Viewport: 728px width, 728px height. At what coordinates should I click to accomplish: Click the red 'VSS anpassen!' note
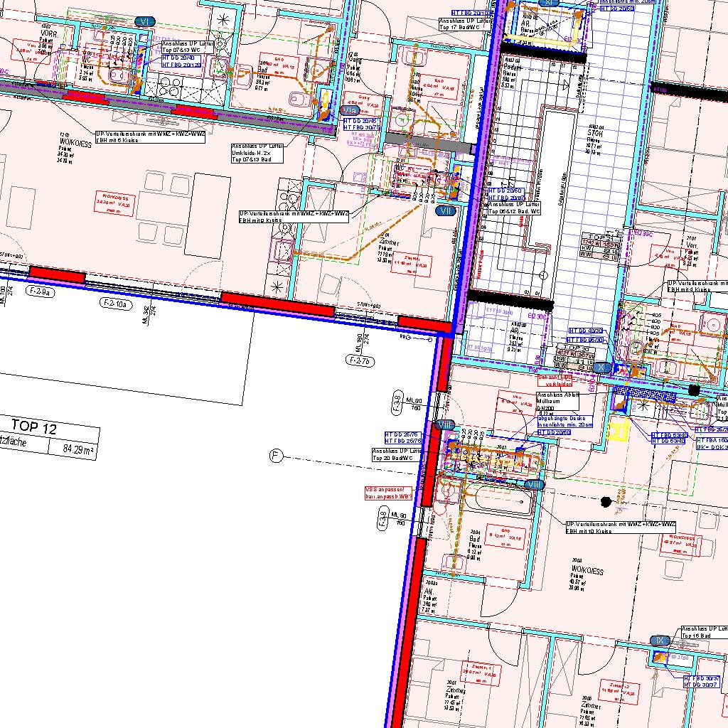click(388, 493)
